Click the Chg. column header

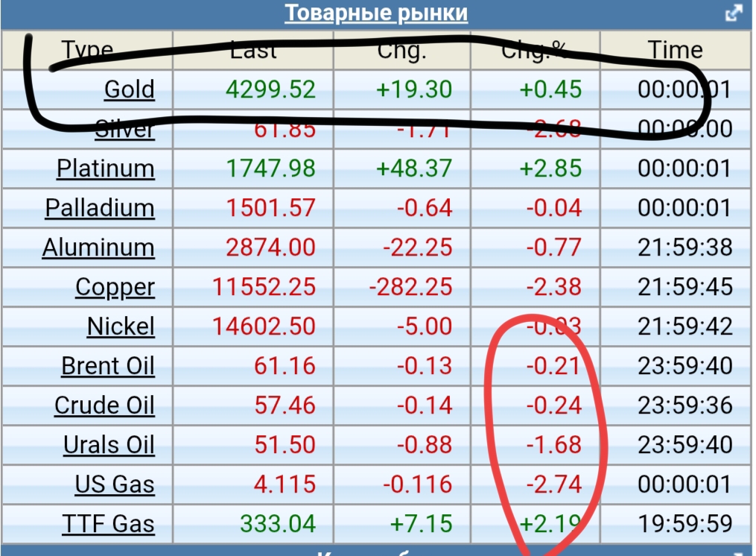pos(401,50)
